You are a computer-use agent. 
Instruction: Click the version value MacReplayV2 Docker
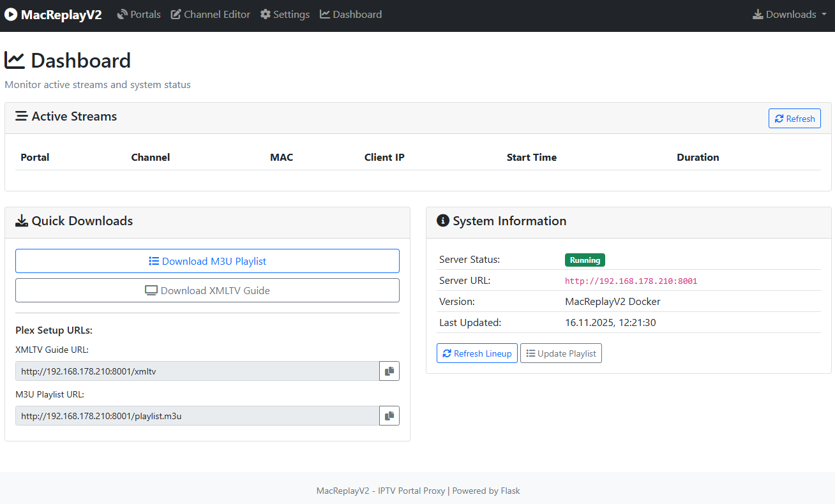click(x=613, y=301)
